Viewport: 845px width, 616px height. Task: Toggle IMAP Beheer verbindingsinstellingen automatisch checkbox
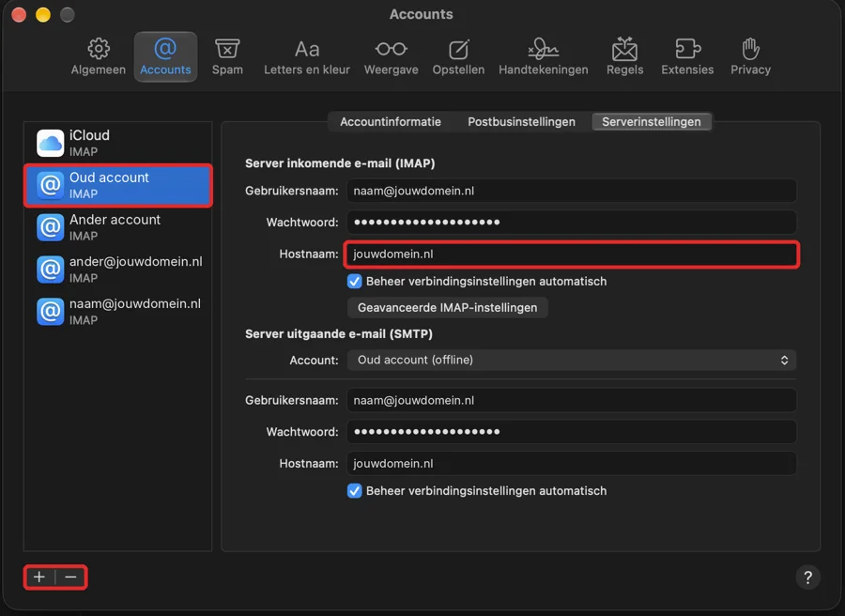click(x=354, y=282)
